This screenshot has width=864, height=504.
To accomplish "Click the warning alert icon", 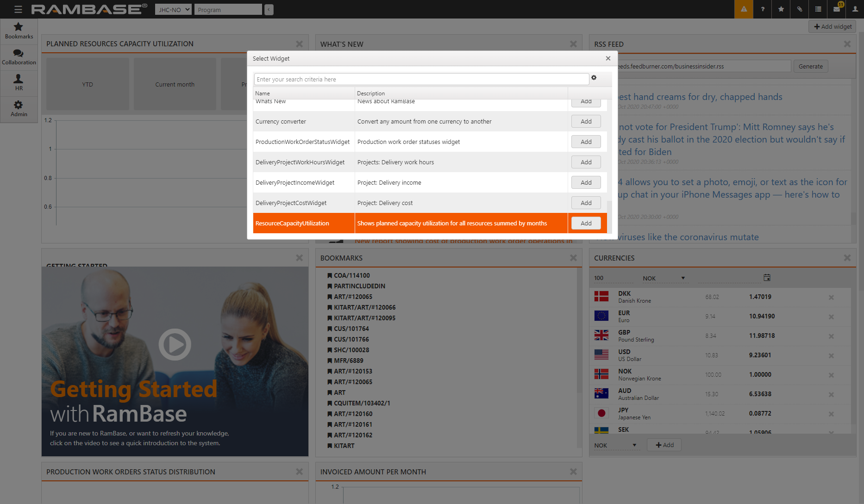I will (x=744, y=9).
